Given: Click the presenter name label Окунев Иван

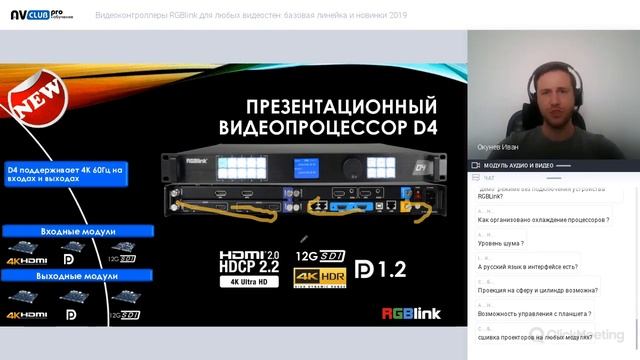Looking at the screenshot, I should tap(498, 147).
